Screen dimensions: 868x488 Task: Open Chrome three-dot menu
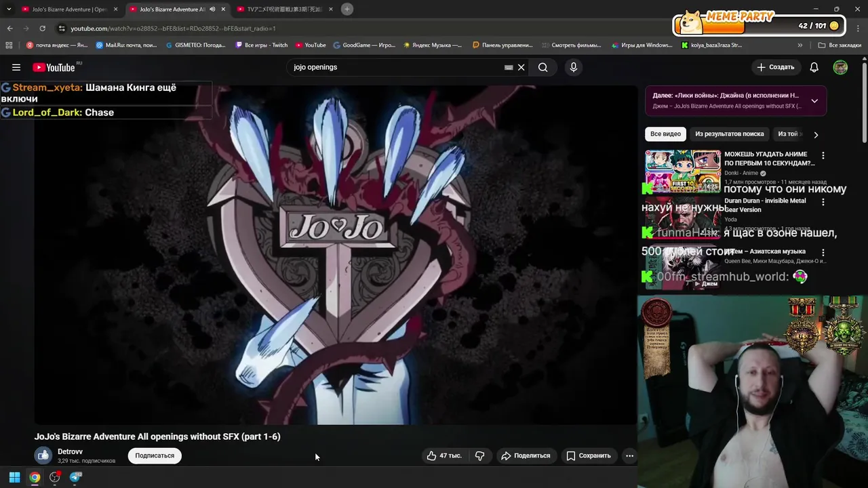(857, 28)
